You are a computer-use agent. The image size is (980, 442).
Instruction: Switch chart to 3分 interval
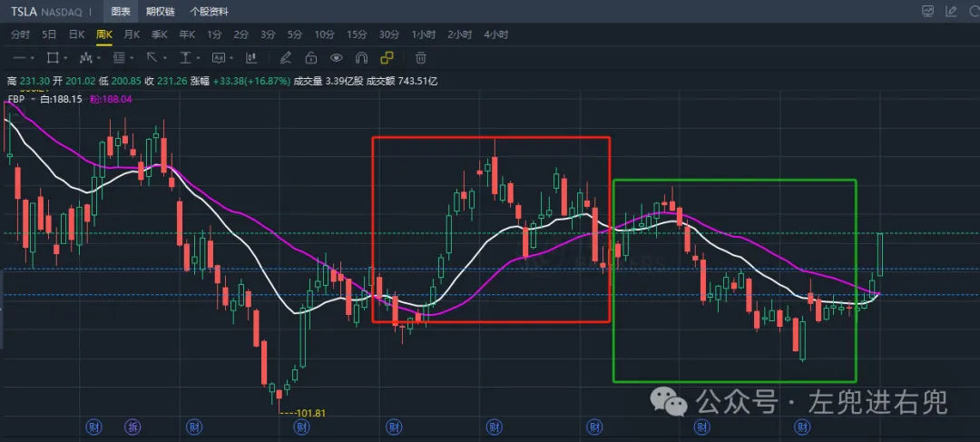click(268, 34)
